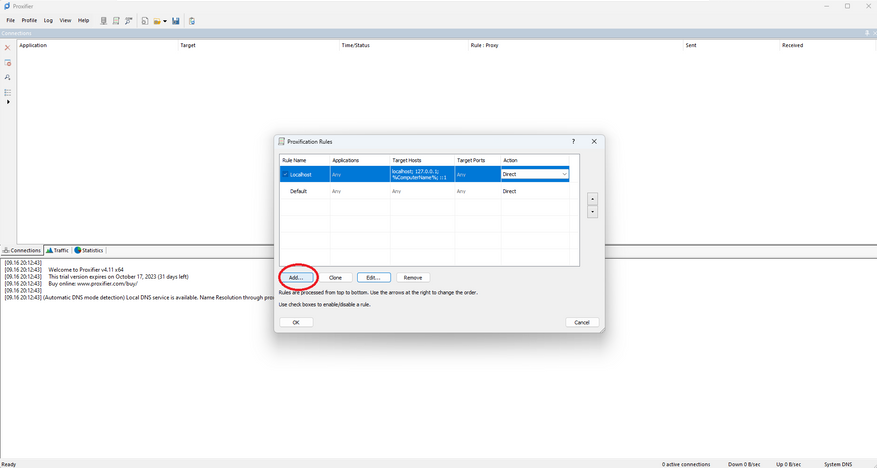The height and width of the screenshot is (468, 877).
Task: Open profile using folder toolbar icon
Action: pos(157,21)
